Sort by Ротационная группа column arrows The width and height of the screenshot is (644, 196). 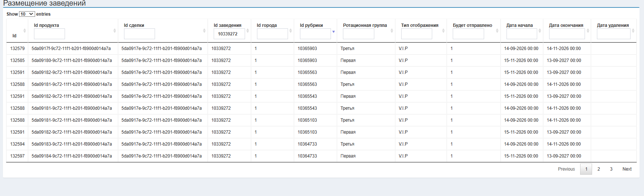point(392,31)
